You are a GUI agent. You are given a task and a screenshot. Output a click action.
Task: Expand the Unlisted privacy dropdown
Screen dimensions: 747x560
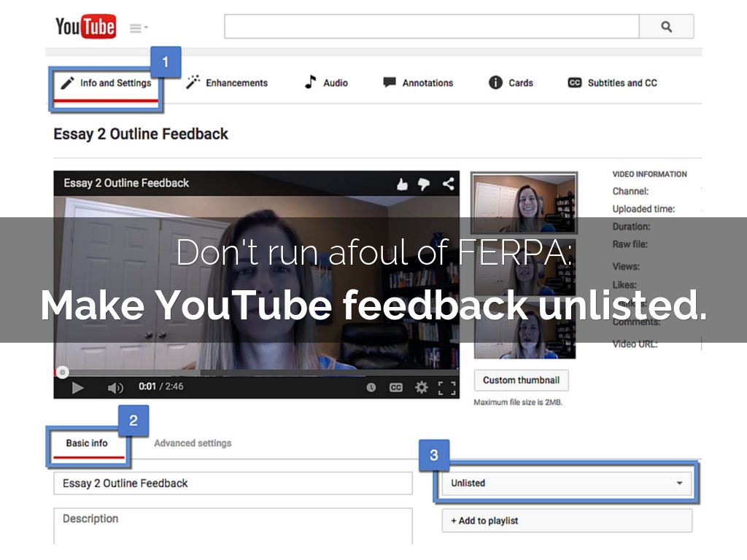[566, 483]
